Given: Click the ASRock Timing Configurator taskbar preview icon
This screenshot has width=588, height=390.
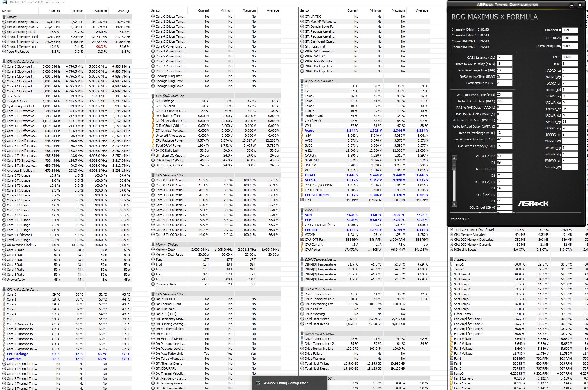Looking at the screenshot, I should 258,383.
